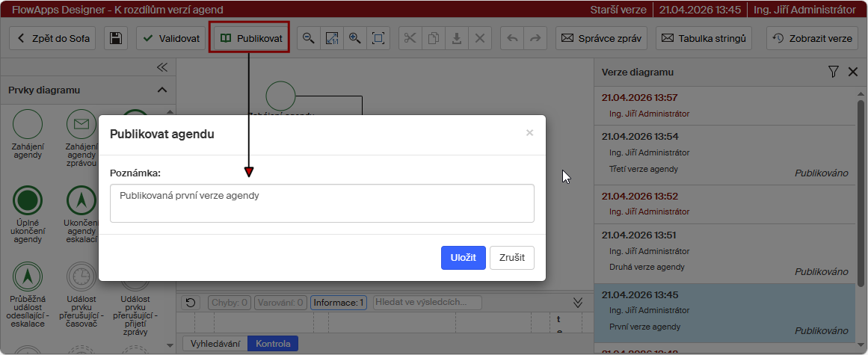This screenshot has width=868, height=355.
Task: Select version Druhá verze agendy
Action: pyautogui.click(x=725, y=253)
